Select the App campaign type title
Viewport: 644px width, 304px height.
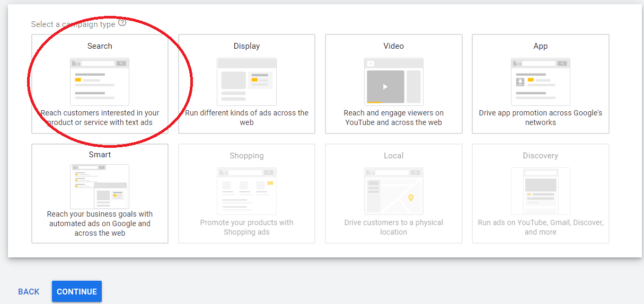(x=540, y=46)
